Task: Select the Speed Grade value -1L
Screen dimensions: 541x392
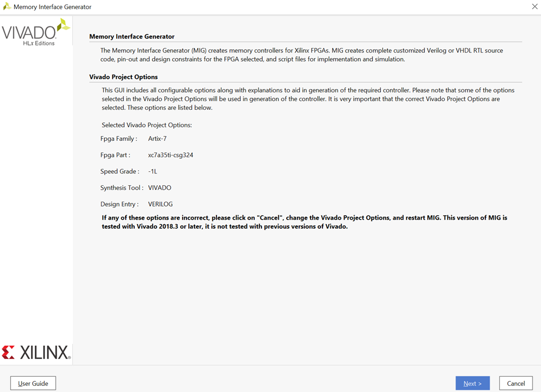Action: click(153, 171)
